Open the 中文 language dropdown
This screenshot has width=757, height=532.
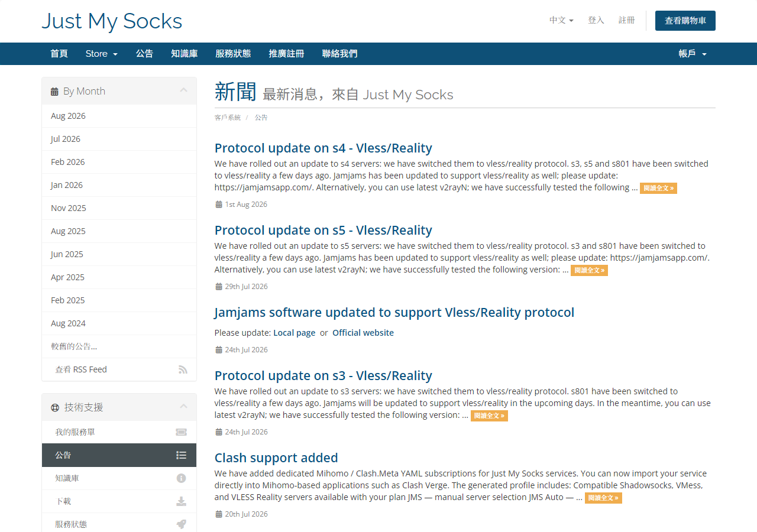coord(561,20)
